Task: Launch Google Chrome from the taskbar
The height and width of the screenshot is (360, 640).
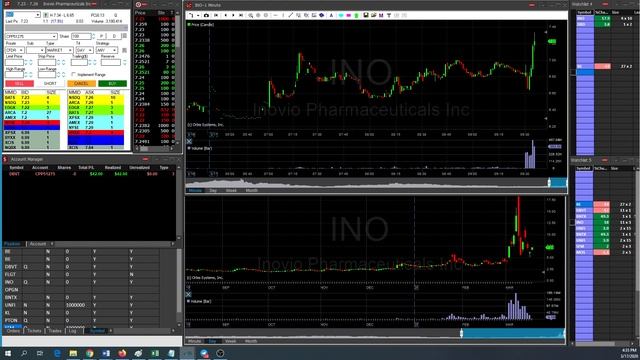Action: pos(89,353)
